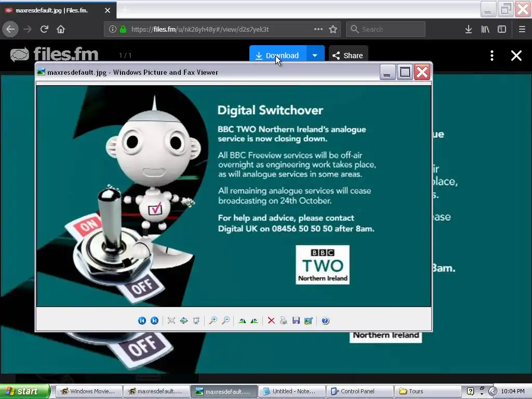Click the Picture Viewer title bar icon
The height and width of the screenshot is (399, 532).
(x=41, y=72)
